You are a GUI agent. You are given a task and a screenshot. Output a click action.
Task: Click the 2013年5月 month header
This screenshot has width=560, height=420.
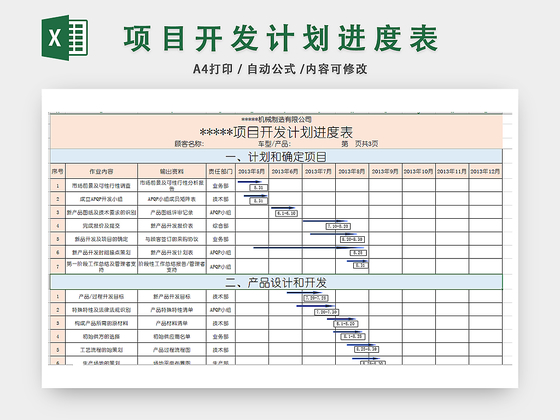pos(252,171)
